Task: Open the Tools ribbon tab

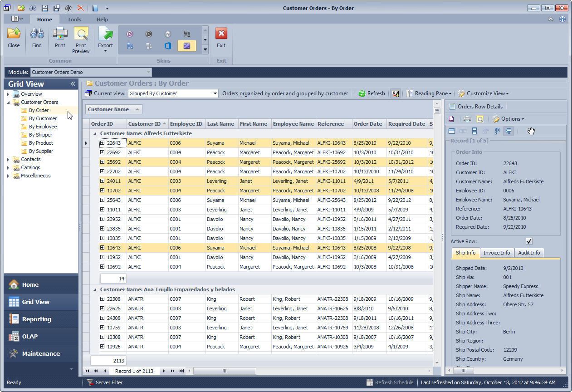Action: tap(74, 20)
